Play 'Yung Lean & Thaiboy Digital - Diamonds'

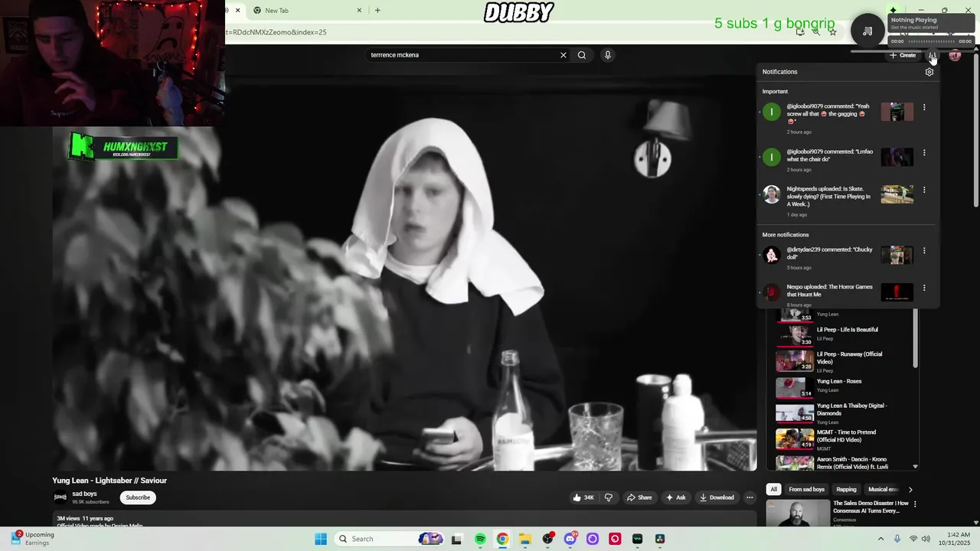(851, 409)
